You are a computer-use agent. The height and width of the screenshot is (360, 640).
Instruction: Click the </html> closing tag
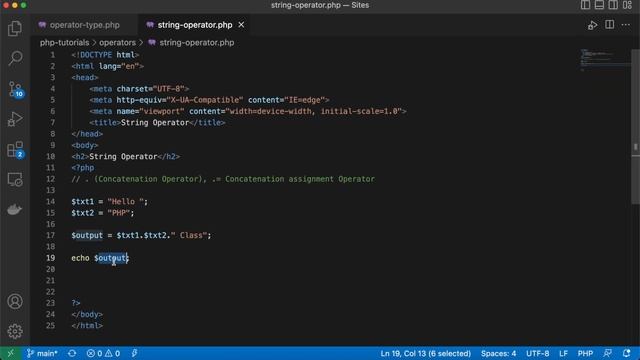click(x=87, y=326)
